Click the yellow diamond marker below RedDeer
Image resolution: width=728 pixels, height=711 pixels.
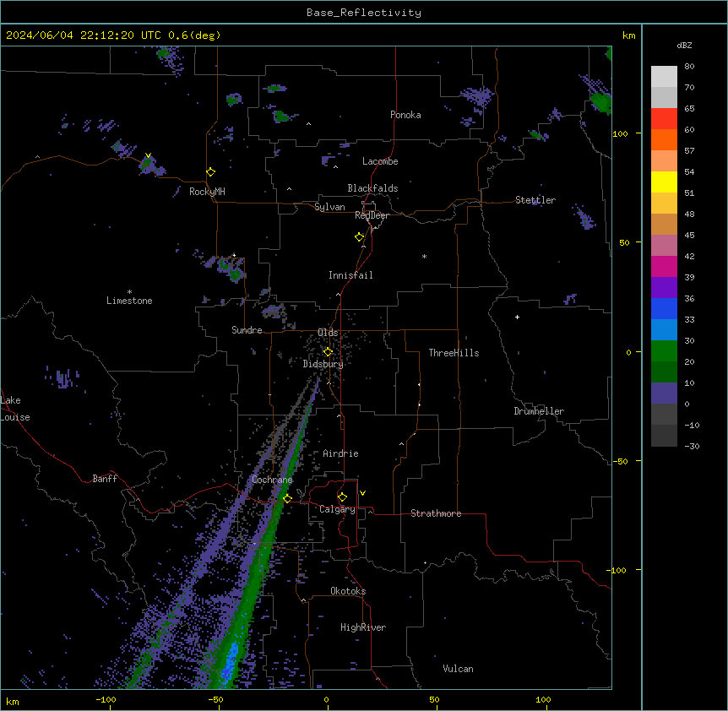click(x=359, y=236)
